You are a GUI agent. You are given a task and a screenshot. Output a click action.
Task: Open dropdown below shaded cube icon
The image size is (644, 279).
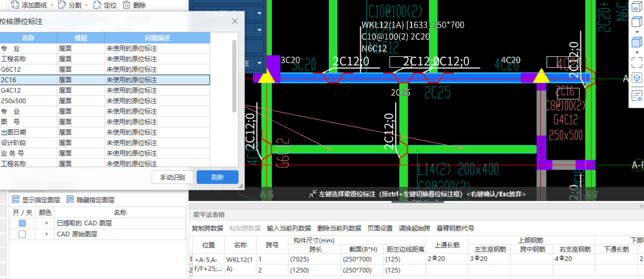637,52
